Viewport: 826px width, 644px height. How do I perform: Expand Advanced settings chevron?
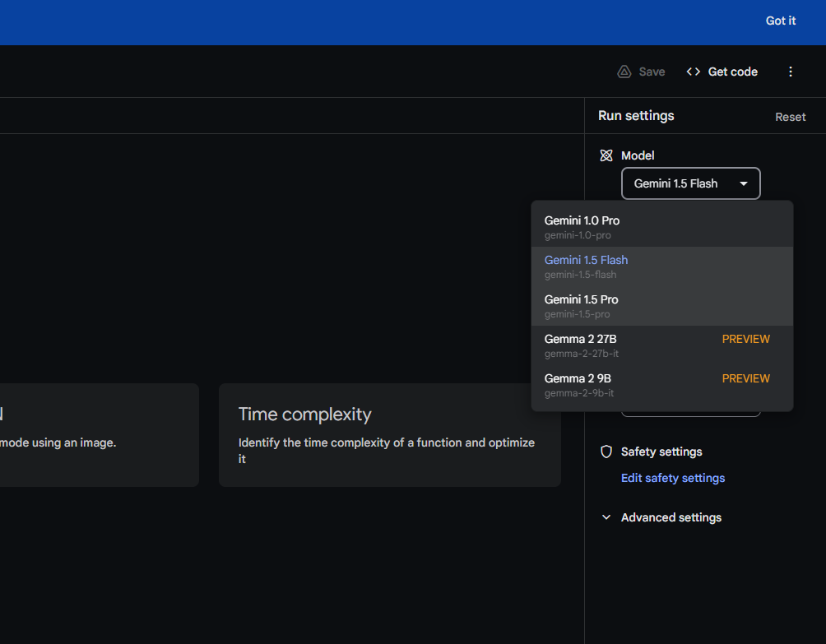click(x=606, y=517)
